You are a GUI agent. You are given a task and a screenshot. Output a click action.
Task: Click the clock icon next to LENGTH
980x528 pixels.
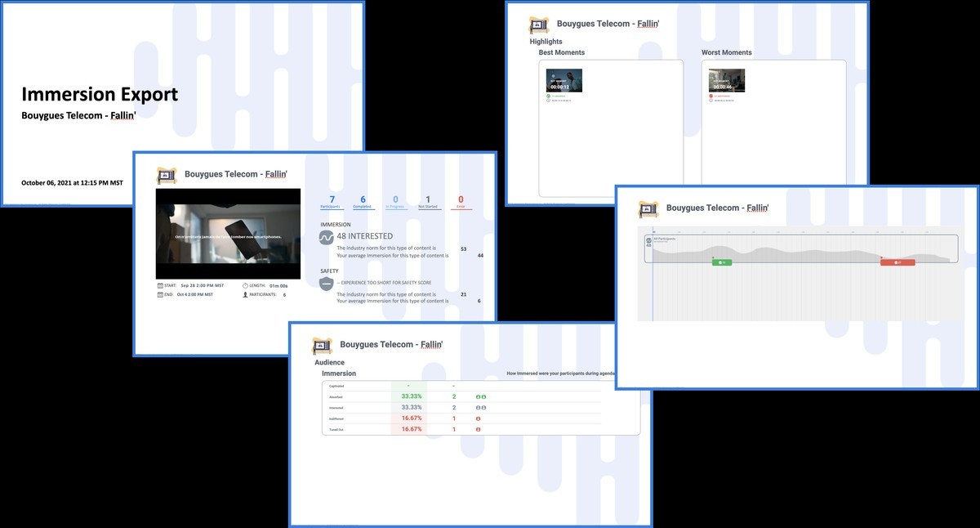pos(245,285)
